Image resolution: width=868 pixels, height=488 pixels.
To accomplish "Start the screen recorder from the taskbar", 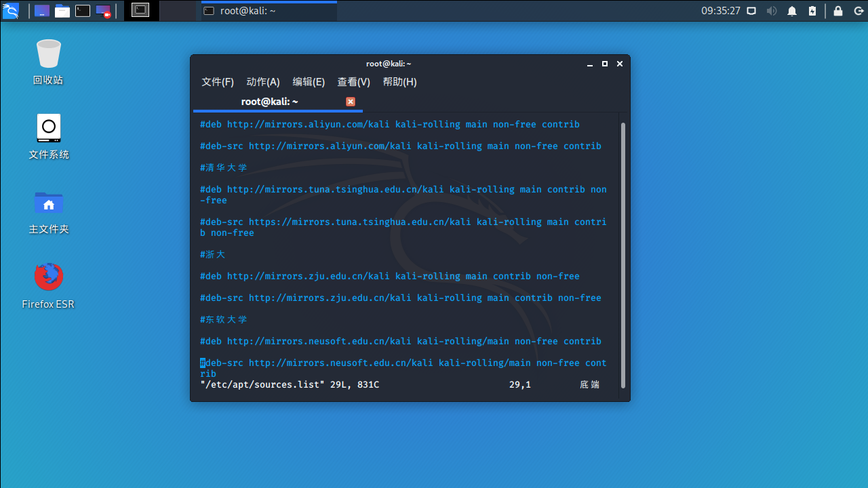I will (x=103, y=10).
